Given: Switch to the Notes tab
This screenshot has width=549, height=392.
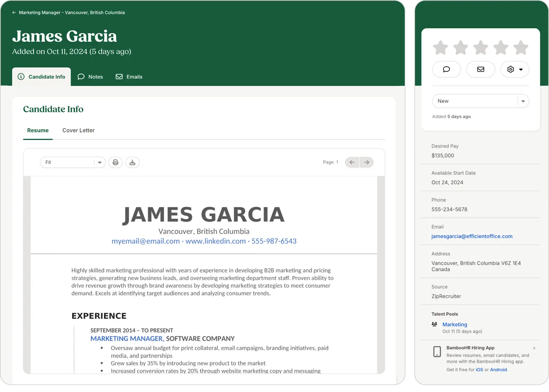Looking at the screenshot, I should (91, 77).
